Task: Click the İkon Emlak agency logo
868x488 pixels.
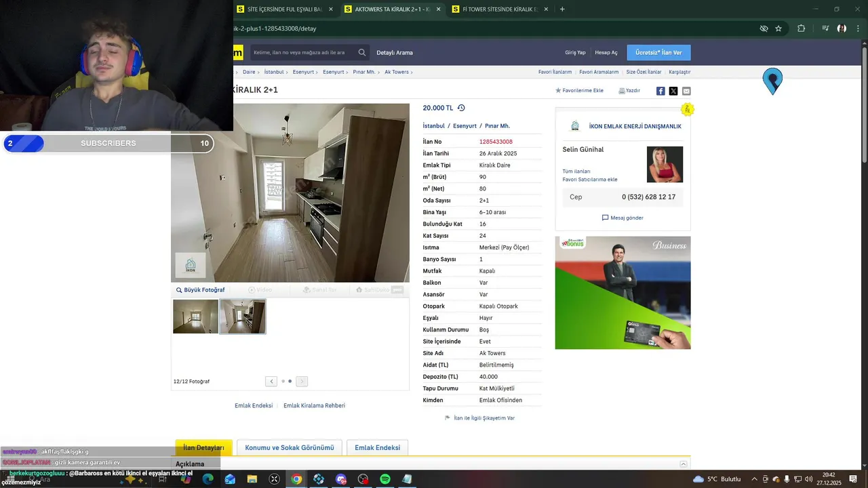Action: click(x=575, y=126)
